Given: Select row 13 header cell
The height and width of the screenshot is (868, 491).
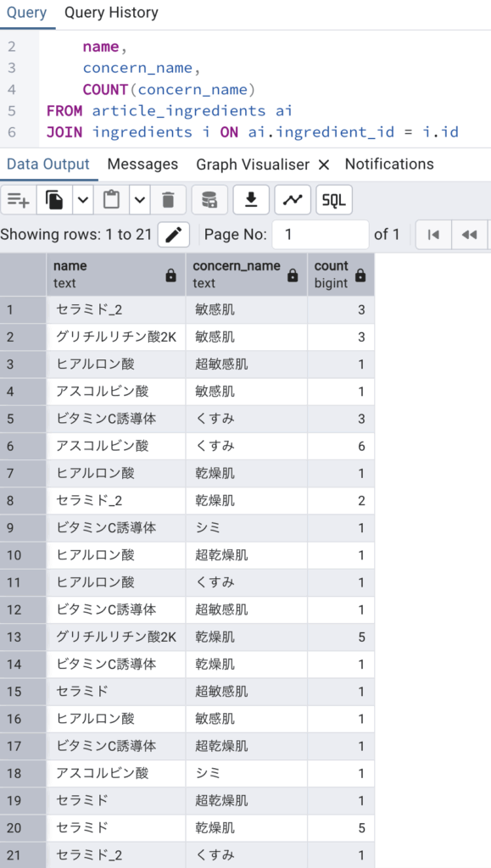Looking at the screenshot, I should click(x=23, y=637).
